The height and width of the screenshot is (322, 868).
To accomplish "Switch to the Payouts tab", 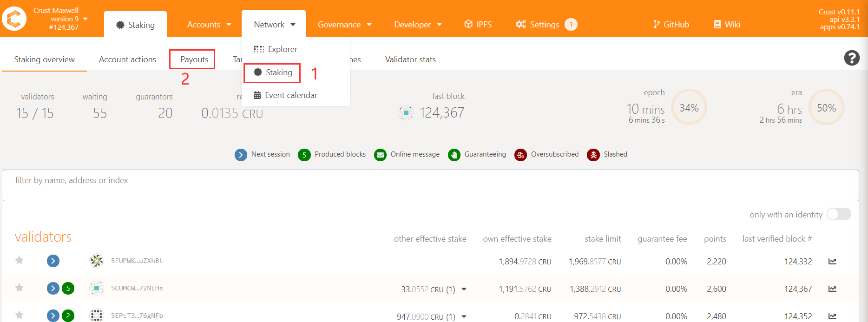I will click(x=194, y=59).
